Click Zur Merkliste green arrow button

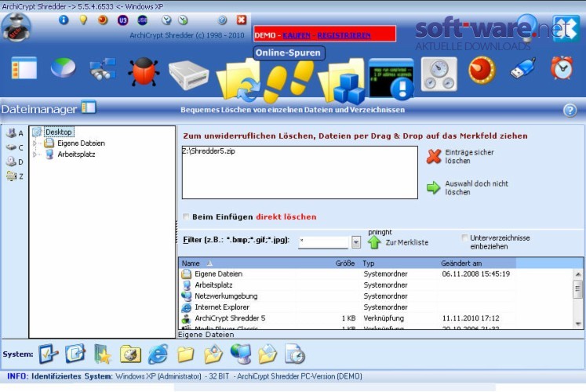(398, 242)
